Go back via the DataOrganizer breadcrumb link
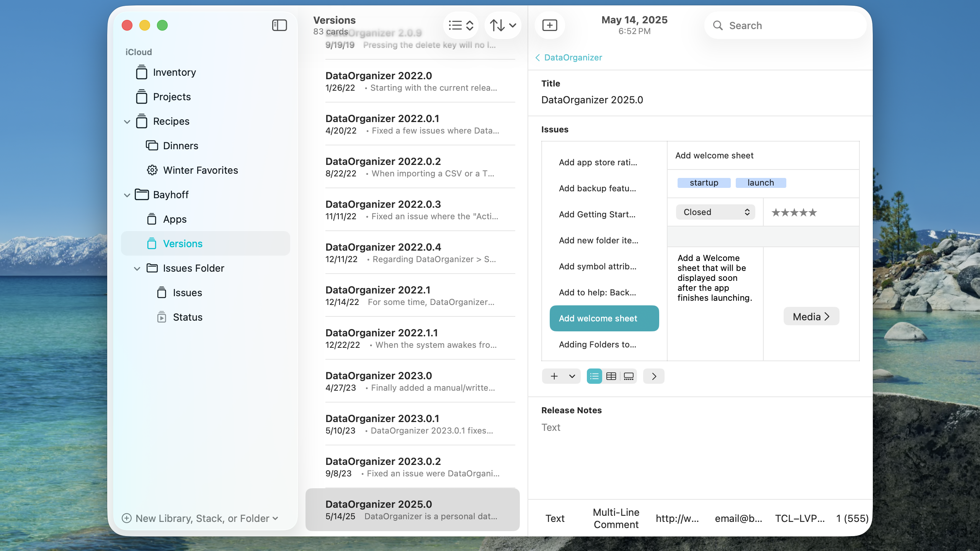The width and height of the screenshot is (980, 551). (x=573, y=57)
